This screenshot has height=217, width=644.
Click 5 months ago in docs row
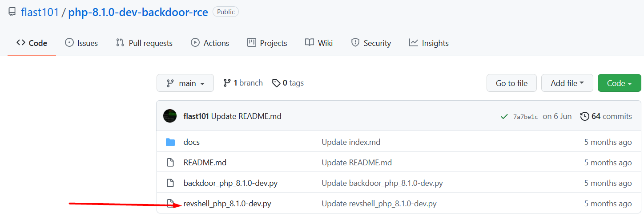coord(608,142)
